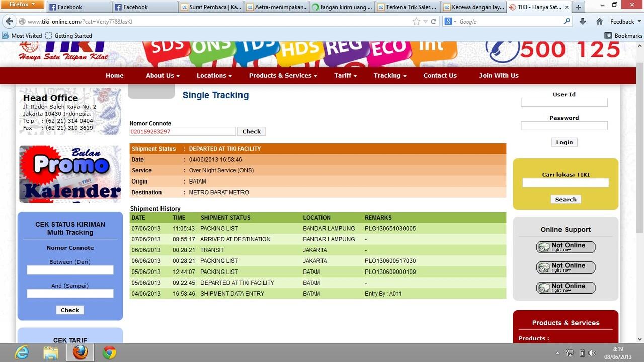Viewport: 644px width, 362px height.
Task: Click the taskbar clock and date
Action: 618,353
